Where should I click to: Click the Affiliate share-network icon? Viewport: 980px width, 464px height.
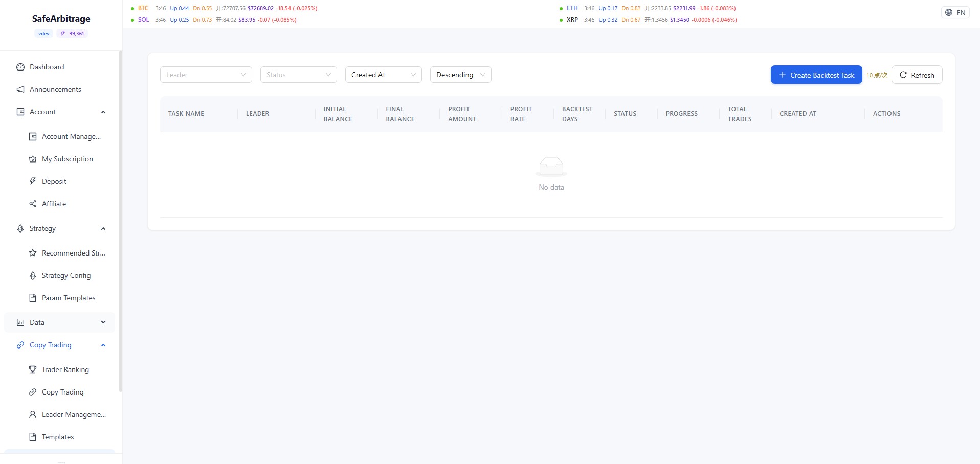tap(33, 204)
